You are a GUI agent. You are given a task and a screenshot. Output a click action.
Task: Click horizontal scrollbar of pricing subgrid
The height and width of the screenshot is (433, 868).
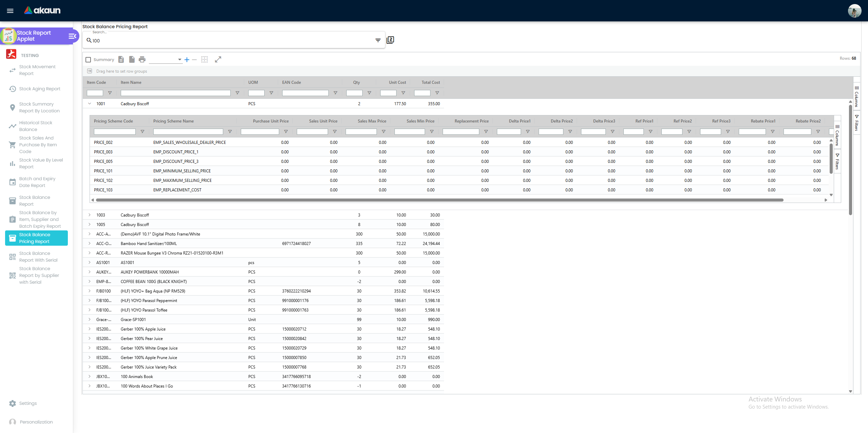click(x=440, y=200)
